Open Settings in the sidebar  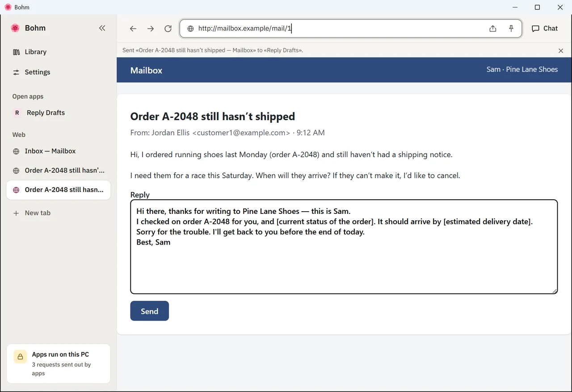coord(59,72)
